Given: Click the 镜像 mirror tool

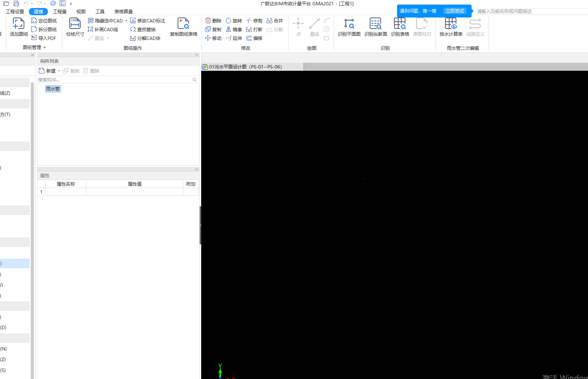Looking at the screenshot, I should click(x=234, y=29).
